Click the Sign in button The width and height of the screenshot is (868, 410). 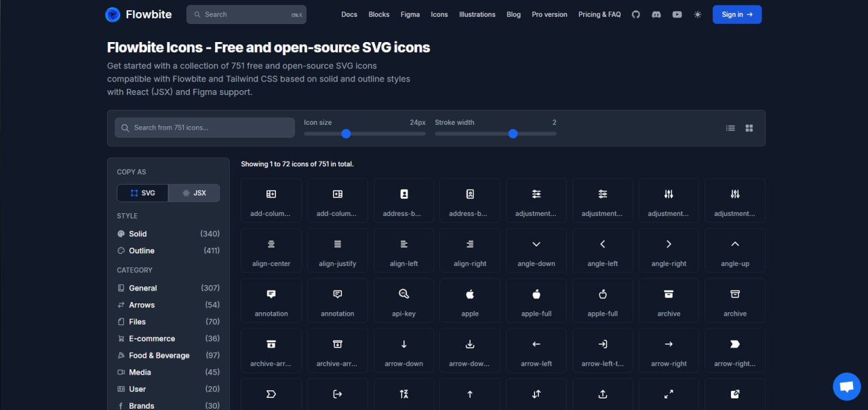[737, 14]
